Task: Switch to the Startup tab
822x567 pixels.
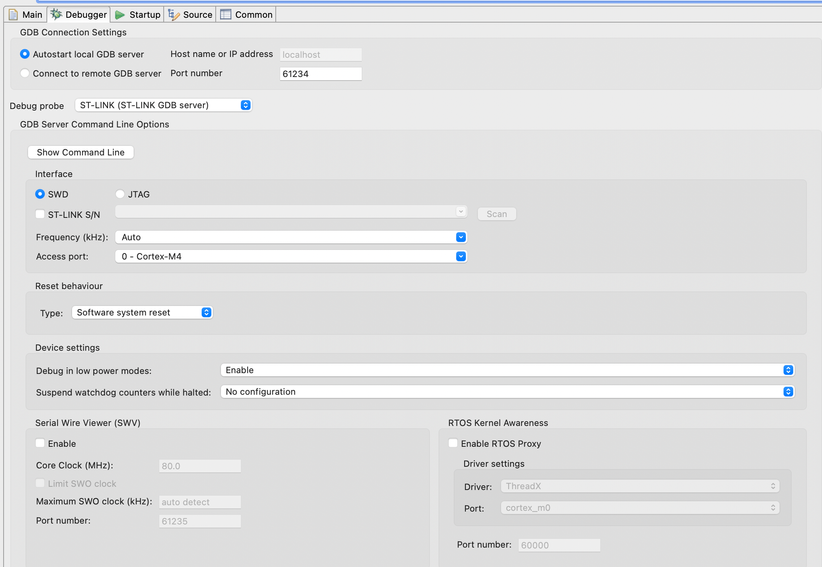Action: 138,15
